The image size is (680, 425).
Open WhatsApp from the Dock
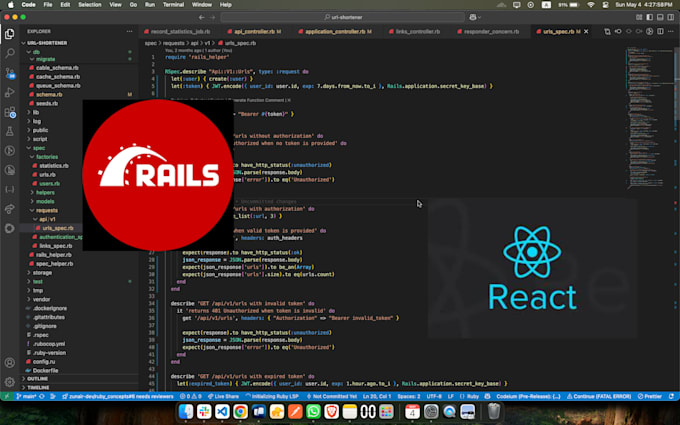[x=313, y=411]
